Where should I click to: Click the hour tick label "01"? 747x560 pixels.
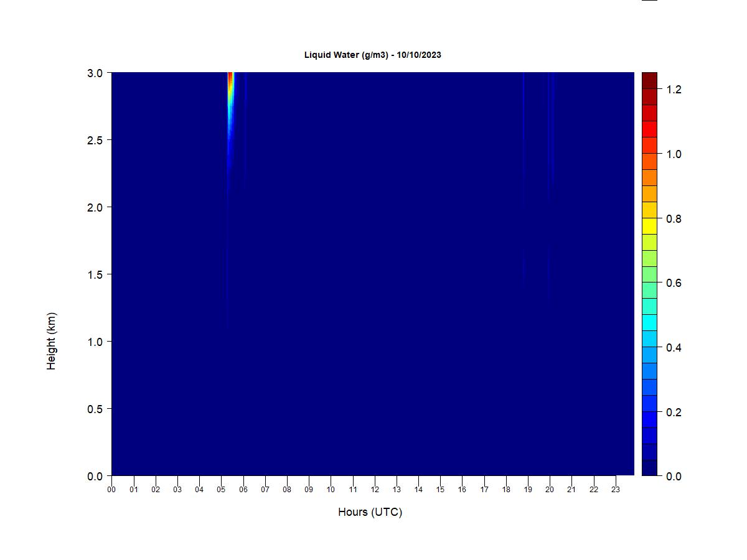click(133, 490)
